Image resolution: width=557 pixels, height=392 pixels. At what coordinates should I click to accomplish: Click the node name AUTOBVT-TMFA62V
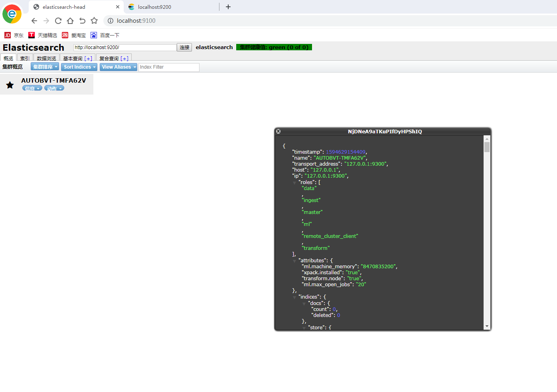pyautogui.click(x=53, y=80)
